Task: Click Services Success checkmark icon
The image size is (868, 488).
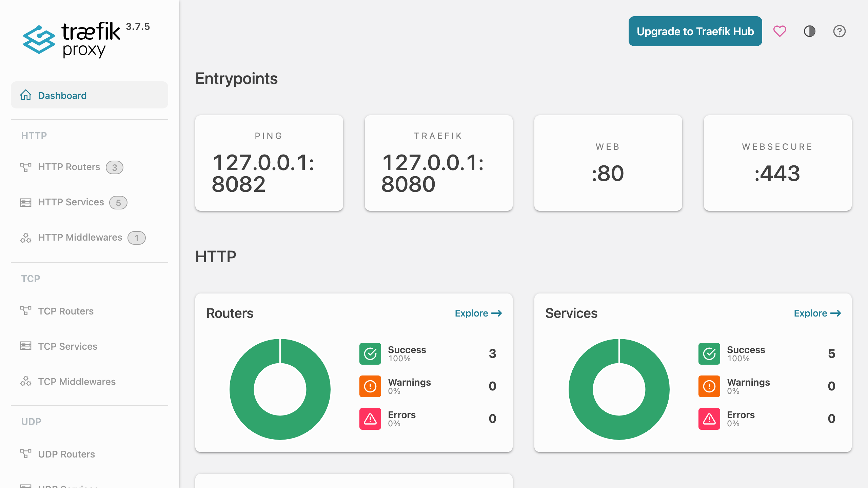Action: coord(709,354)
